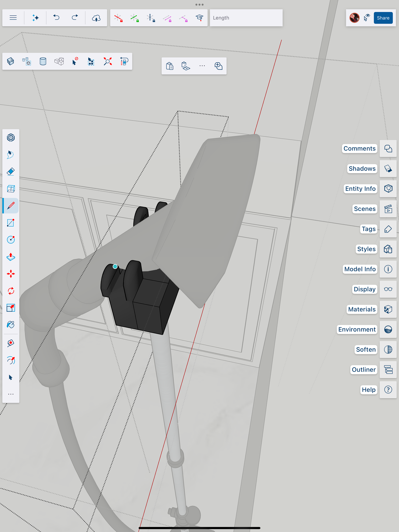The height and width of the screenshot is (532, 399).
Task: Click the Zoom Extents icon
Action: coord(107,61)
